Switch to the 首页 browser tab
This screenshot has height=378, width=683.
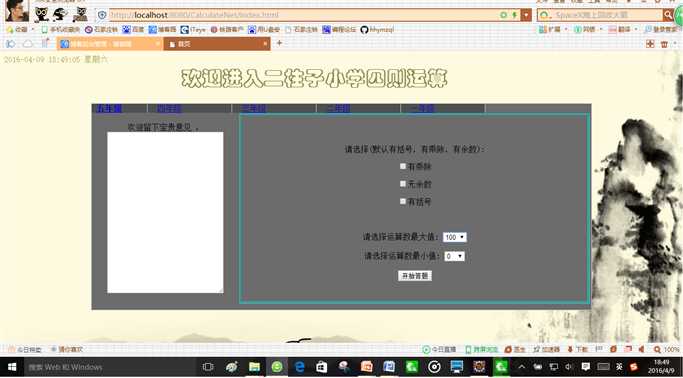coord(217,44)
